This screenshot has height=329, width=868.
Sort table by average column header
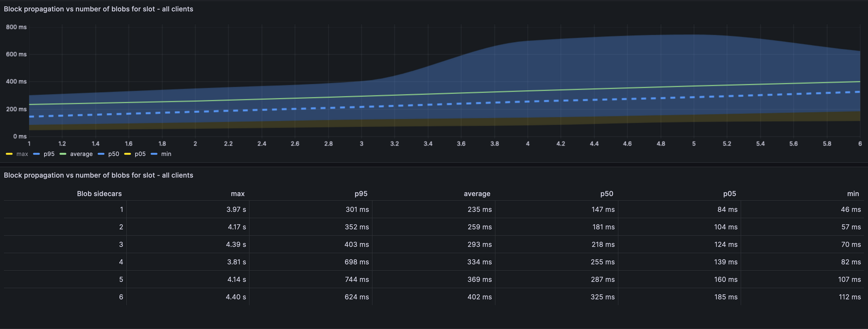click(x=477, y=194)
